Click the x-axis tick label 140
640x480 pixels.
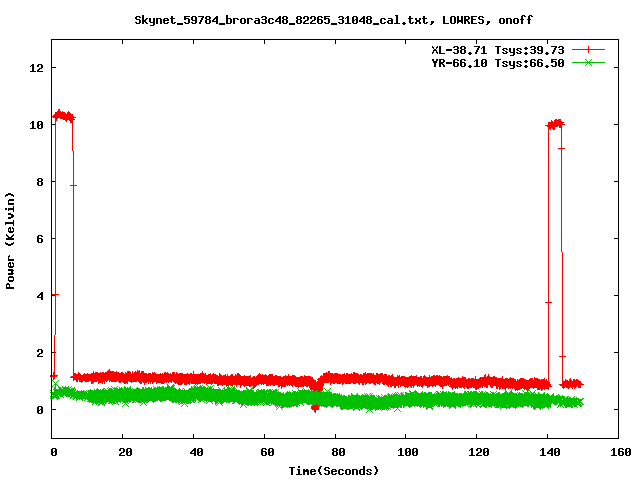tap(550, 452)
